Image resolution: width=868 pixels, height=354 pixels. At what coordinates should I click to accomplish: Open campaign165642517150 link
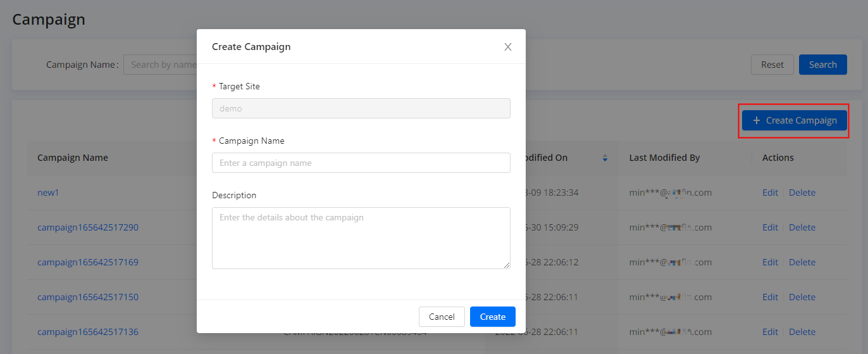click(87, 297)
